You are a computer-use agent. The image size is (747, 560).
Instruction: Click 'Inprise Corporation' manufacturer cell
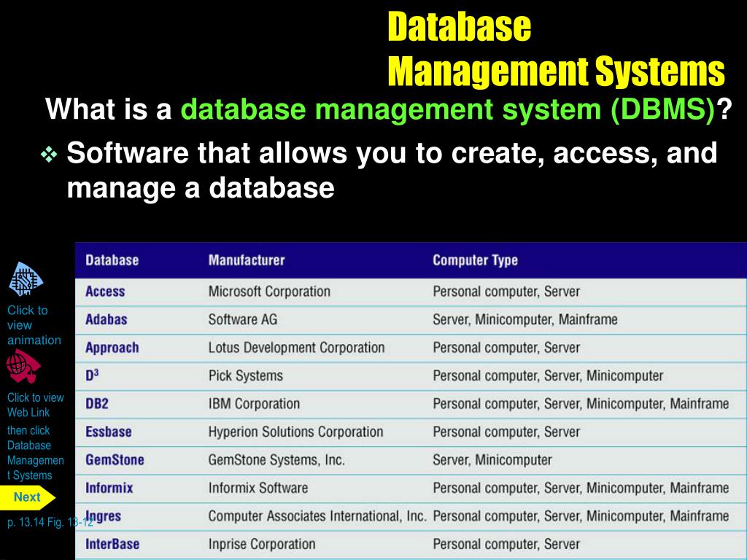262,544
